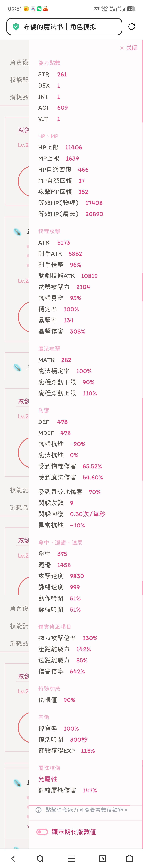This screenshot has height=868, width=143.
Task: Check the 暴擊傷害 308% entry
Action: pos(62,331)
